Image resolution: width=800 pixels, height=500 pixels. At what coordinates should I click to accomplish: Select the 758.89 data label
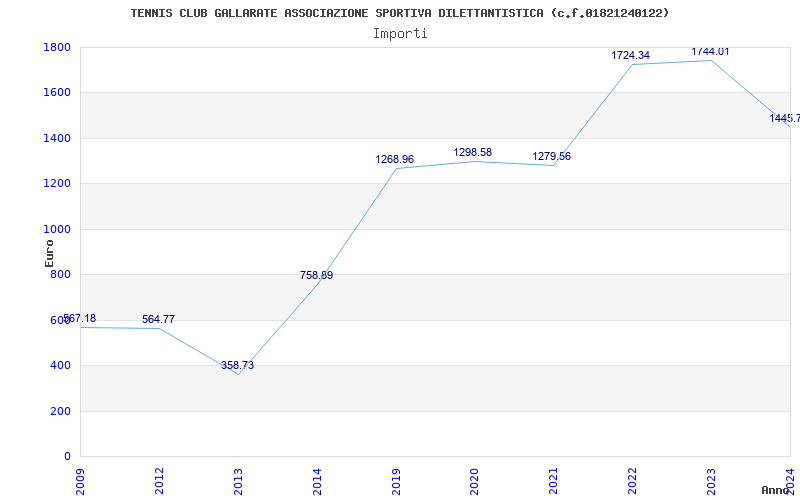coord(316,276)
